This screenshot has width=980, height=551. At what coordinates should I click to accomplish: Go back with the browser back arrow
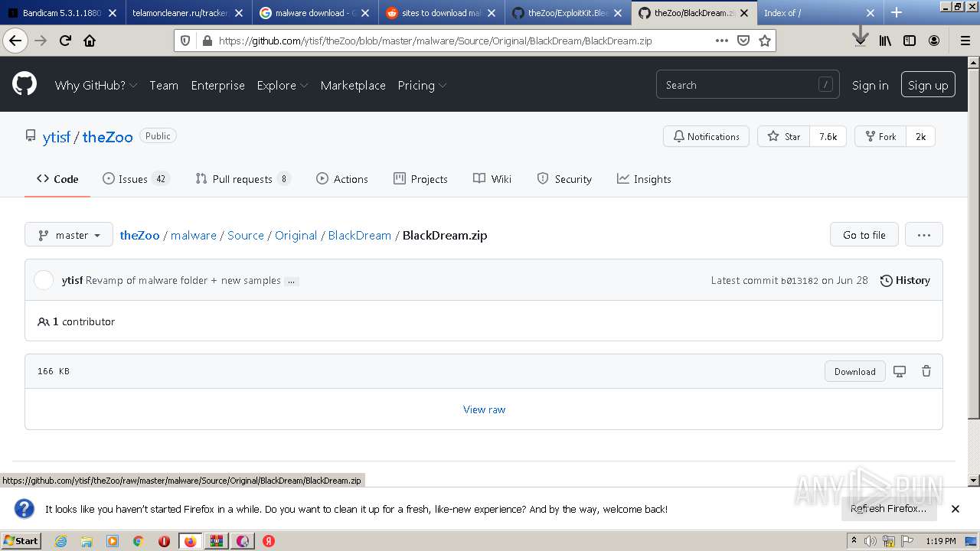click(x=15, y=41)
